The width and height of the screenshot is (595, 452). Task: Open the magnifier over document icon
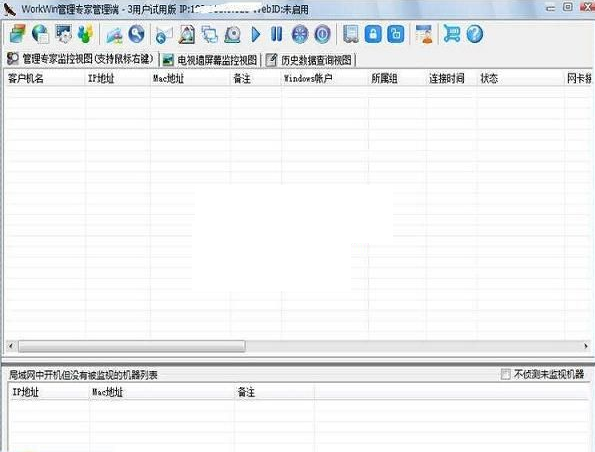click(187, 34)
